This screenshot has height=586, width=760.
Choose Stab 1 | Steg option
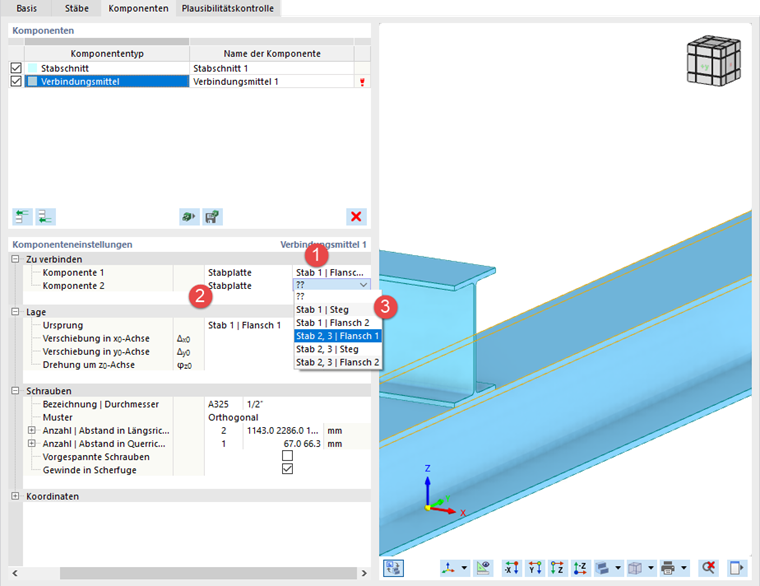[x=338, y=309]
